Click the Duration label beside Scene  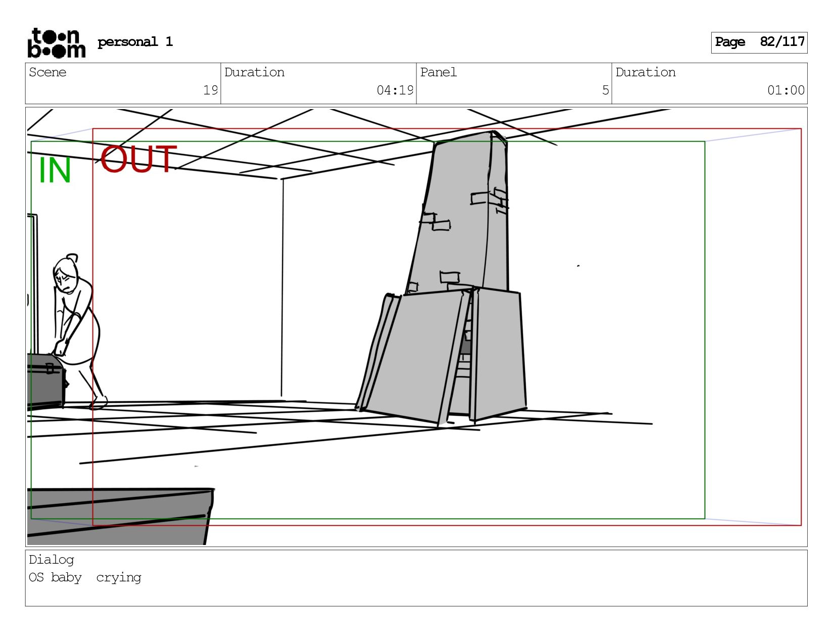[254, 72]
